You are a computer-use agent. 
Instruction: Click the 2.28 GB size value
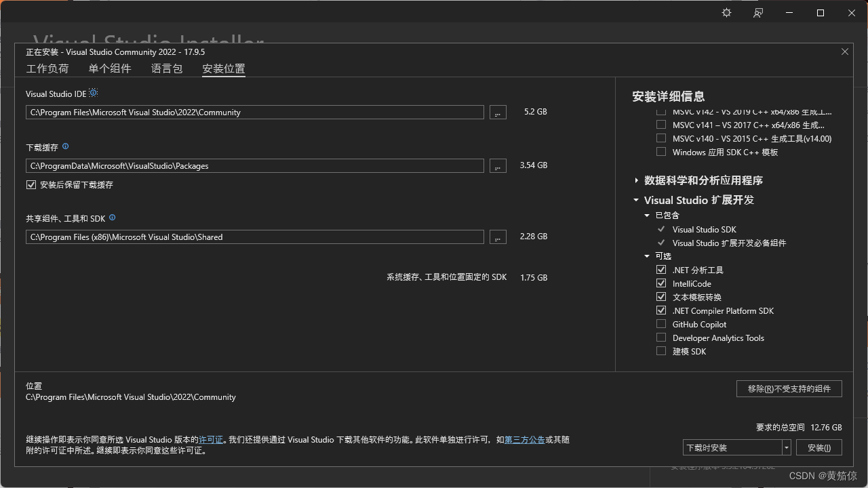(x=534, y=237)
